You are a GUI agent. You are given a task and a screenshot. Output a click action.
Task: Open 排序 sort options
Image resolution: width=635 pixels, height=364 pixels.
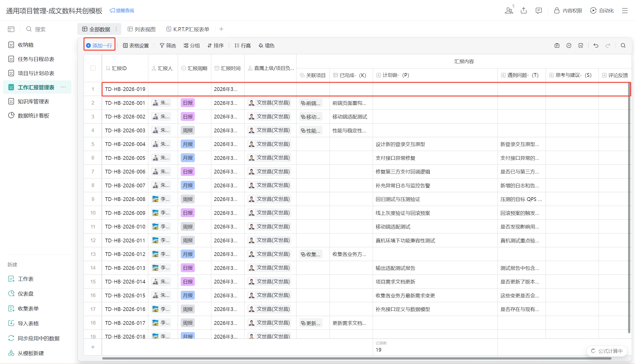click(215, 46)
